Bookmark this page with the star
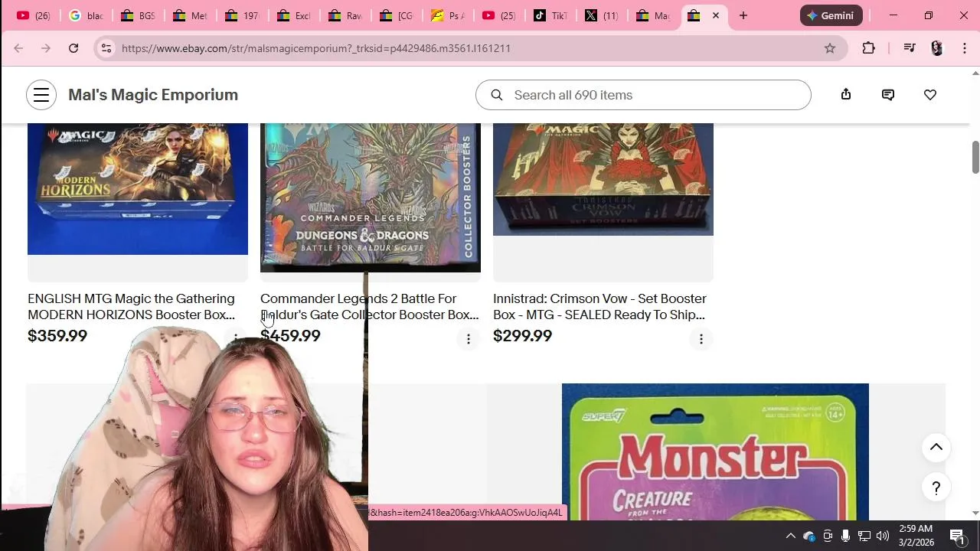 830,48
